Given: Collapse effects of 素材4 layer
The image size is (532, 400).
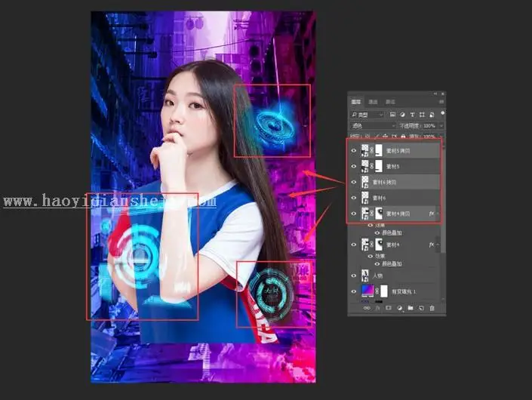Looking at the screenshot, I should [438, 245].
